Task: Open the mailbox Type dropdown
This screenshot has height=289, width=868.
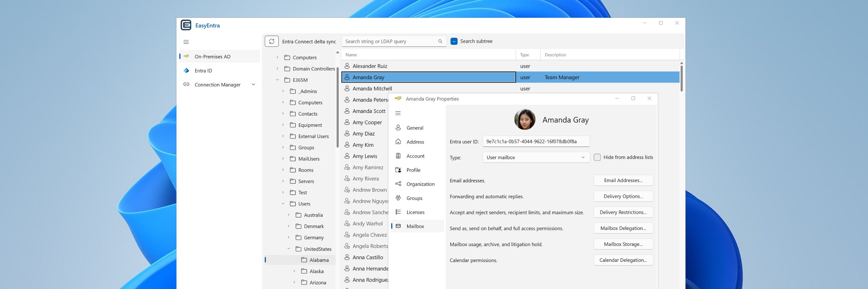Action: [536, 158]
